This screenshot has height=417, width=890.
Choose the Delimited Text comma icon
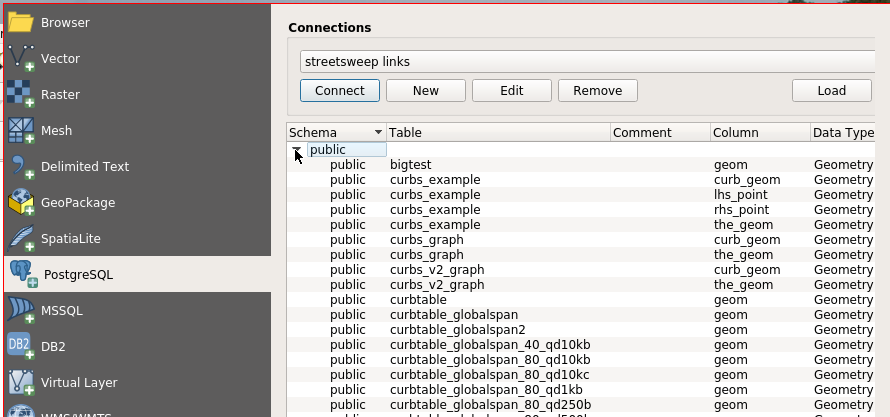(x=21, y=167)
